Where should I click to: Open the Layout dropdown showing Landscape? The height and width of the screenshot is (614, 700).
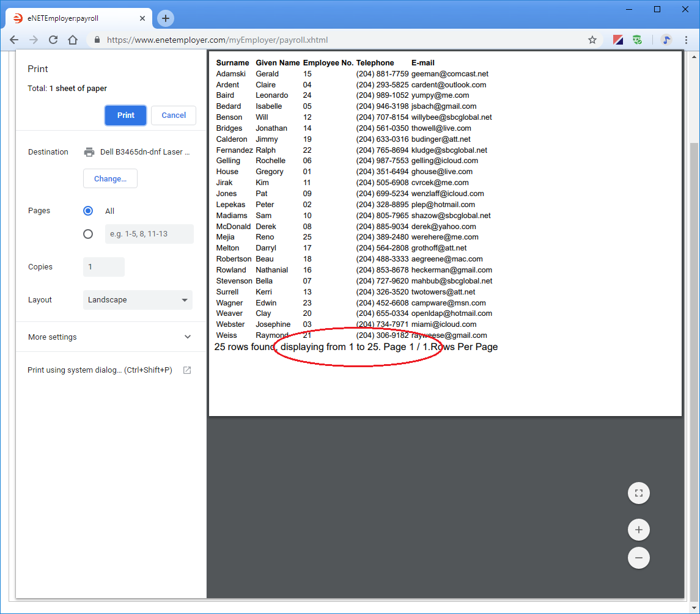pos(138,300)
